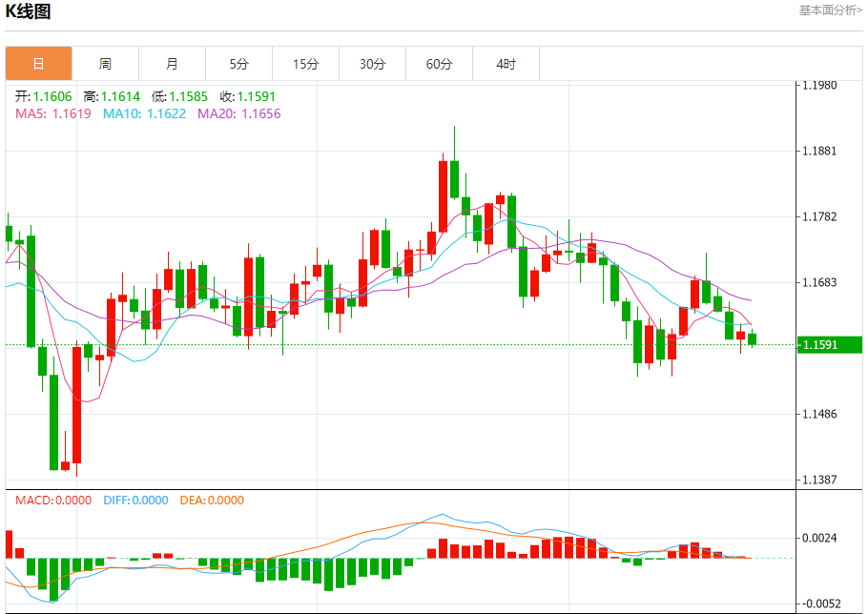Select the DIFF indicator label
Viewport: 868px width, 614px height.
134,501
